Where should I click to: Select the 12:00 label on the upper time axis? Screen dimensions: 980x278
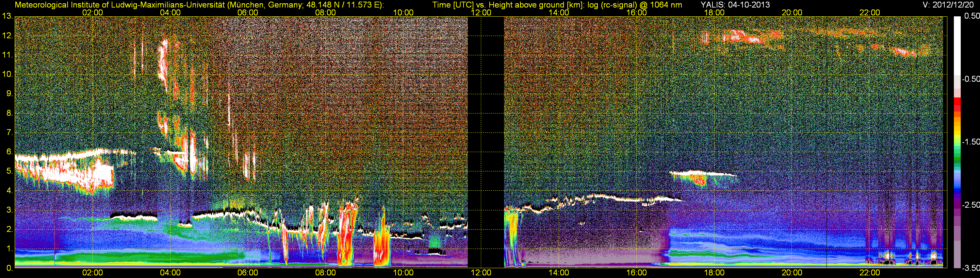tap(481, 12)
